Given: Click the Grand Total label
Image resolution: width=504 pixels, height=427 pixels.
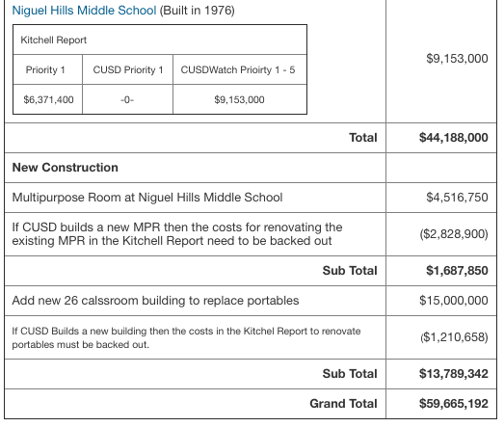Looking at the screenshot, I should pos(343,404).
